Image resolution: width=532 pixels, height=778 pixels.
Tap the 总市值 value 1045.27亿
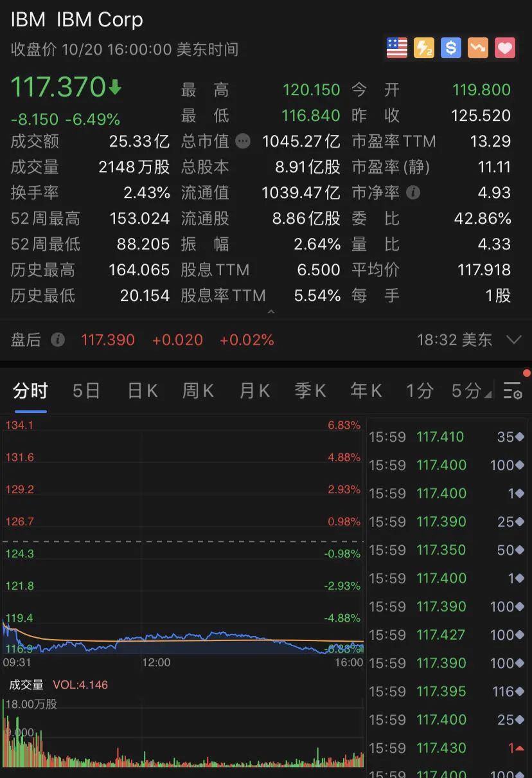[301, 141]
